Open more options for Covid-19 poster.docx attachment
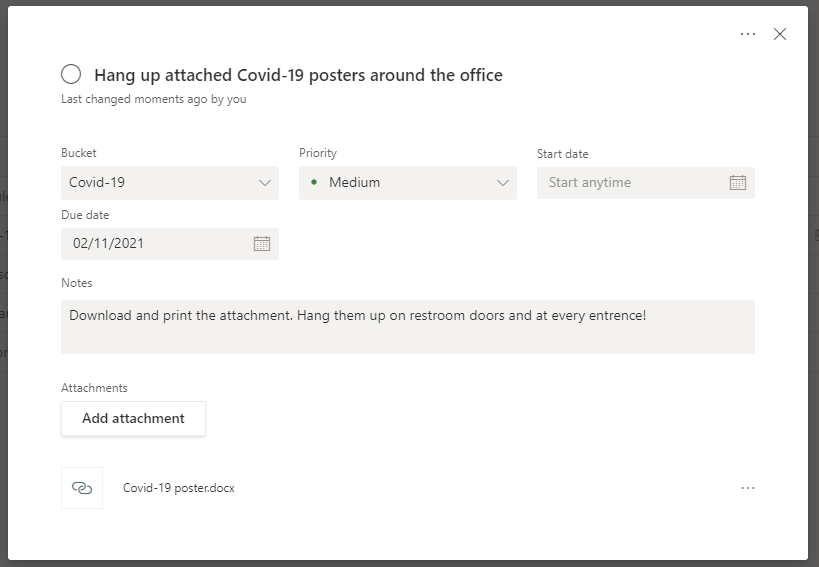The width and height of the screenshot is (819, 567). [748, 488]
